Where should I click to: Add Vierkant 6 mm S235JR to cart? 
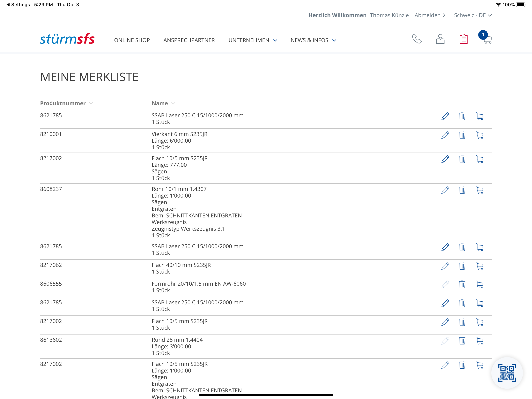tap(480, 135)
